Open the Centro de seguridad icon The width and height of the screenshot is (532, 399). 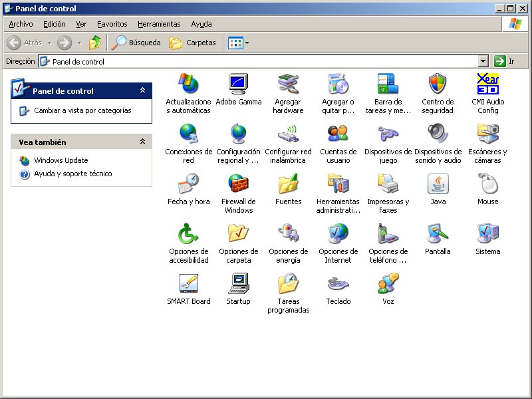438,84
